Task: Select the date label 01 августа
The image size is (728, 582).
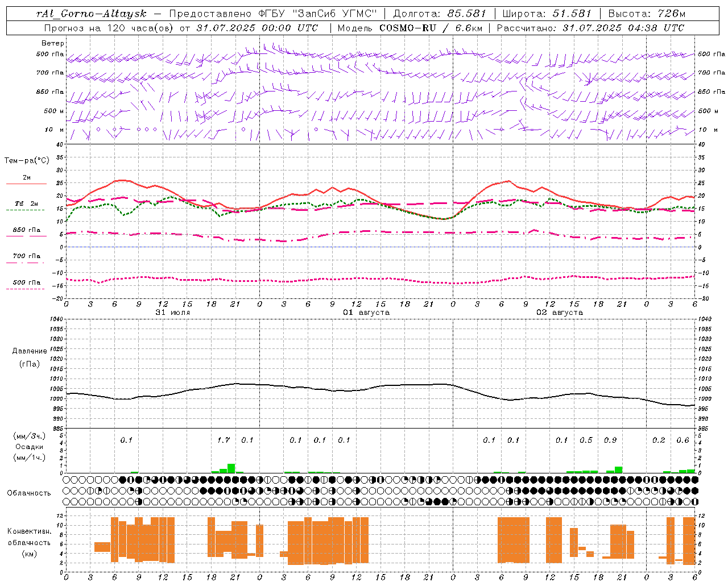Action: 366,313
